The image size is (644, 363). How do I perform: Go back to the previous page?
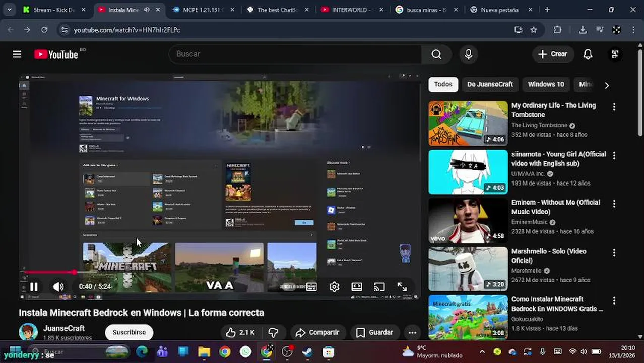[x=10, y=30]
